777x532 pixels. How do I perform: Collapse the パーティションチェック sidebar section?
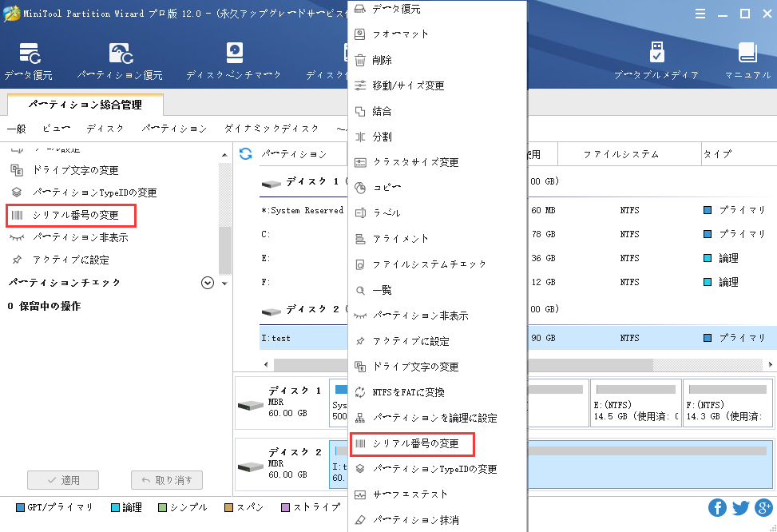[x=207, y=283]
